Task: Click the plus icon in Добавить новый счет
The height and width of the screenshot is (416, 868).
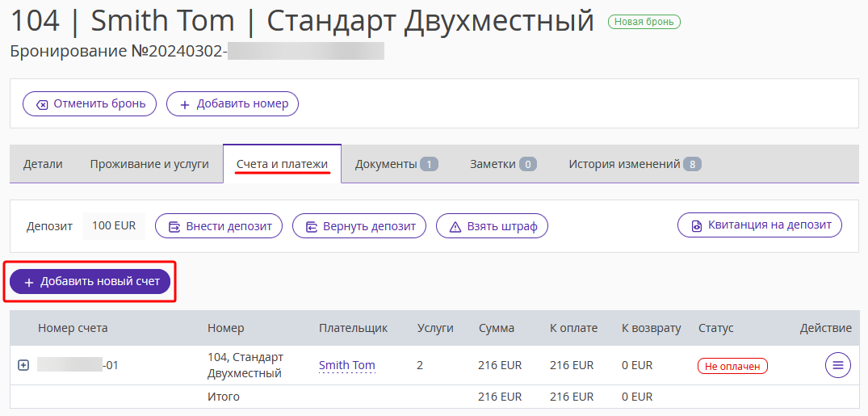Action: [29, 283]
